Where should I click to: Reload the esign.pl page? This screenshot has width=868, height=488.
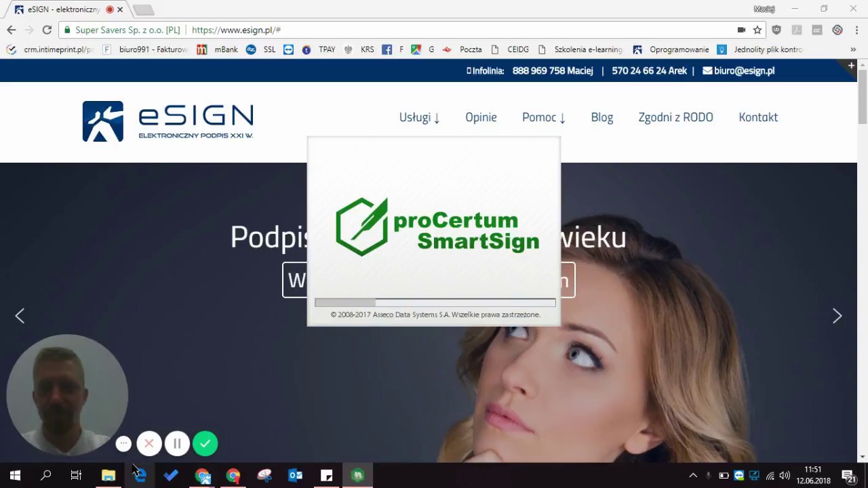[x=47, y=30]
